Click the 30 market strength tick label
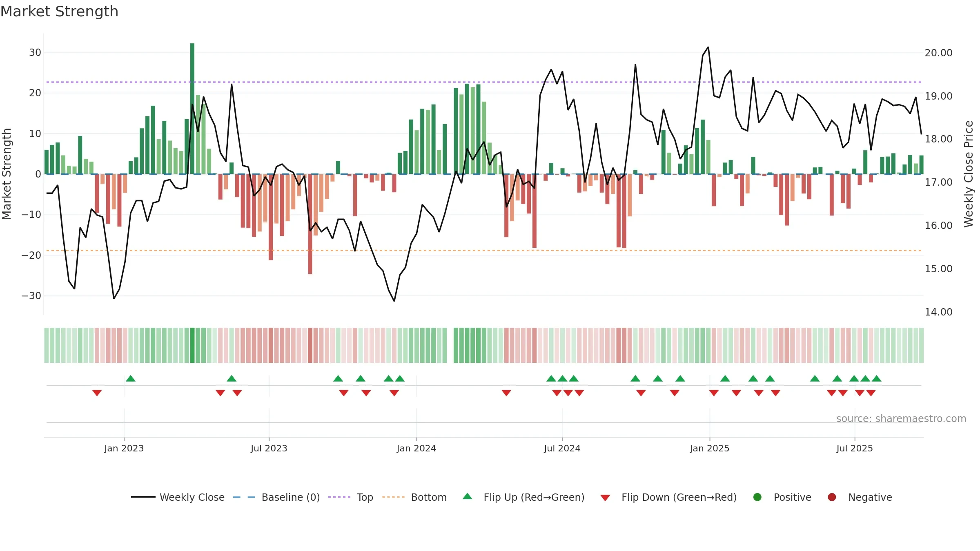 35,52
